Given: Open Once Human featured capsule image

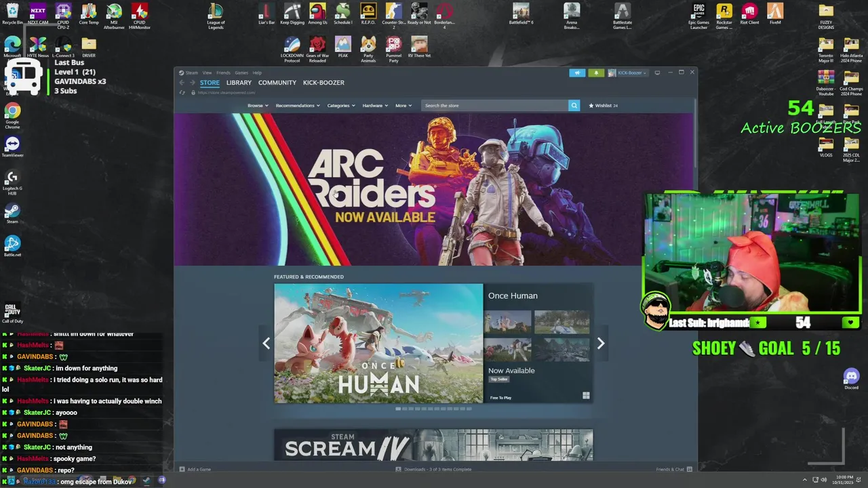Looking at the screenshot, I should (x=378, y=343).
